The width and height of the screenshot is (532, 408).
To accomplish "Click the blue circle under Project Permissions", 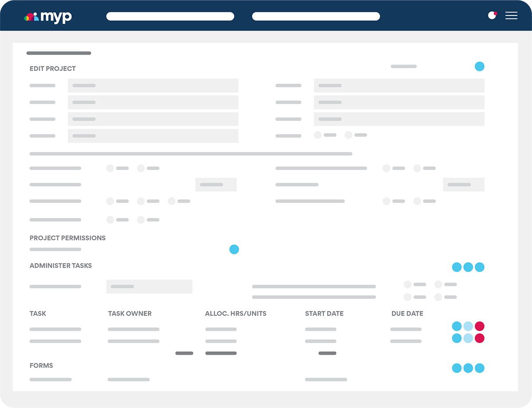I will coord(234,249).
